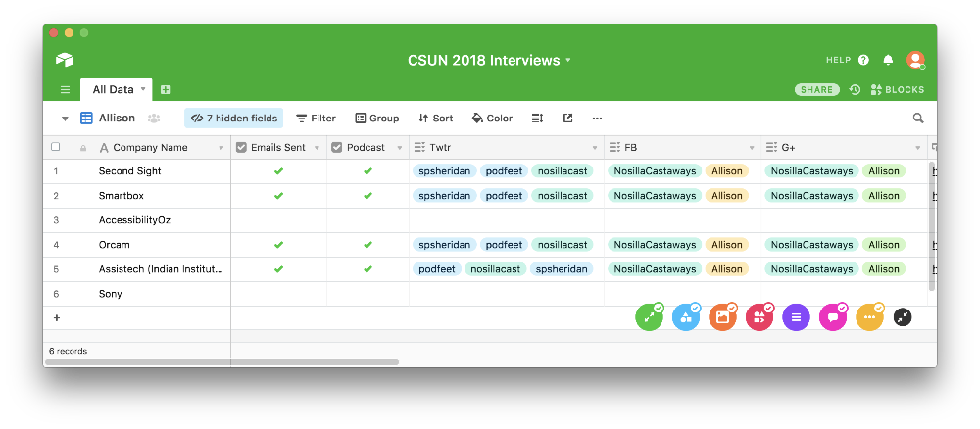Click the purple list circle button
Image resolution: width=980 pixels, height=429 pixels.
(796, 317)
